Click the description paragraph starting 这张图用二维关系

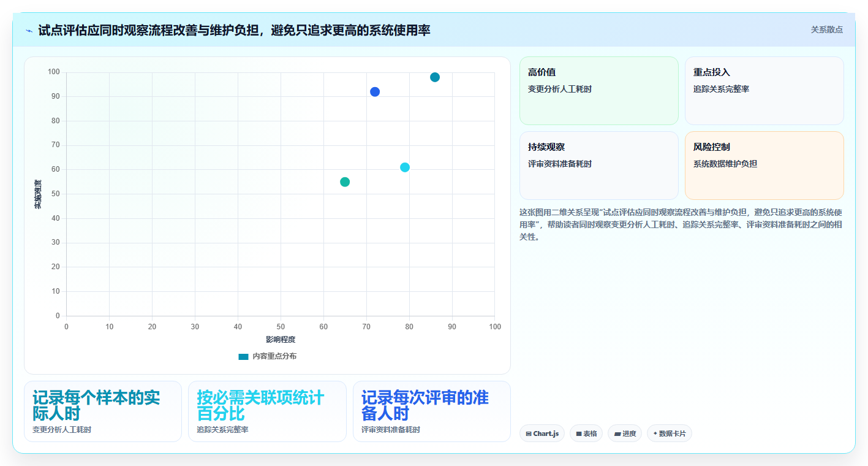tap(681, 224)
